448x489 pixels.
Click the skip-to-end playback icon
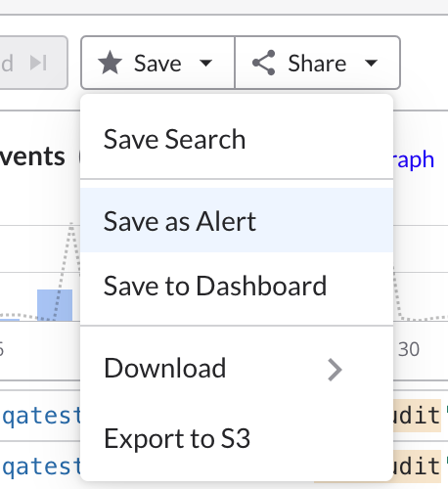pyautogui.click(x=38, y=63)
